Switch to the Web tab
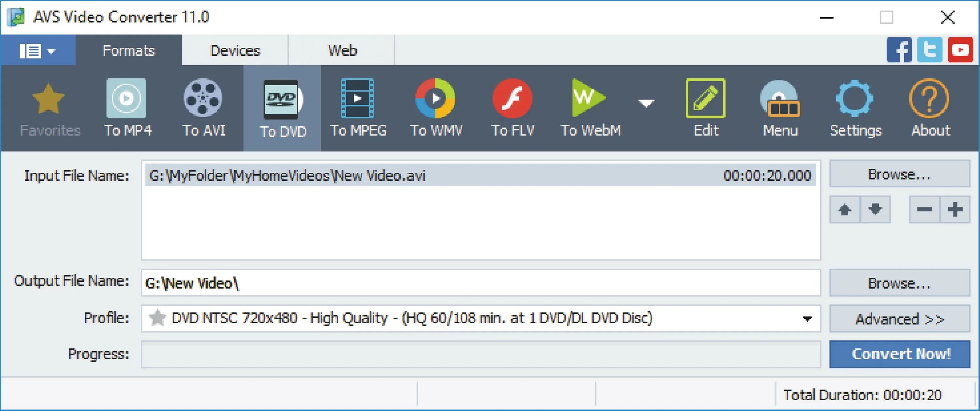 pyautogui.click(x=342, y=50)
